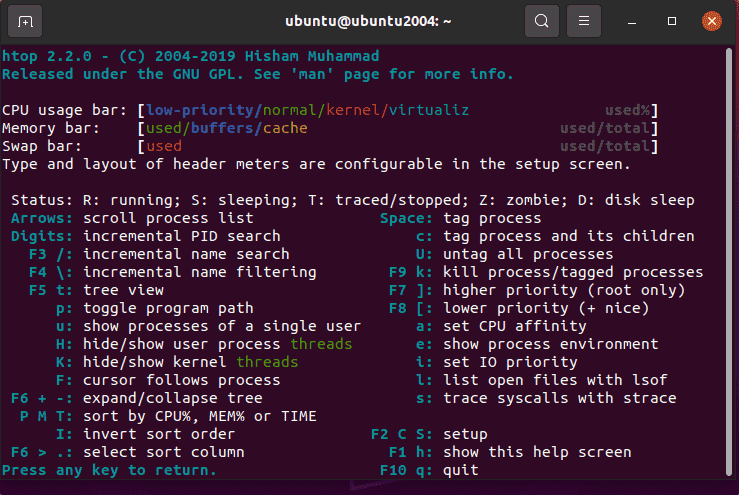Click the 'invert sort order' entry

coord(145,434)
